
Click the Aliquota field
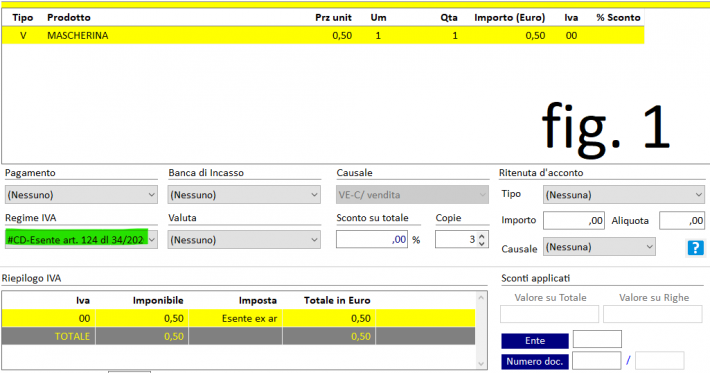pos(681,220)
